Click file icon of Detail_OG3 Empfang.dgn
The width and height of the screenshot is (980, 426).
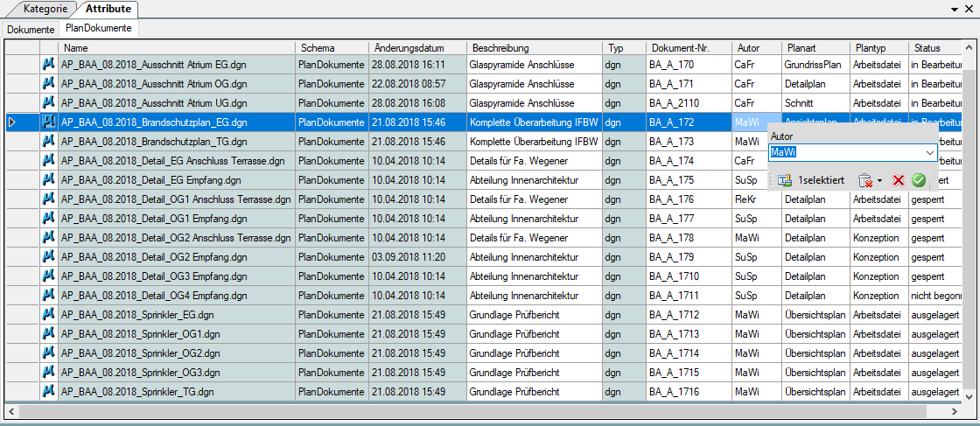click(x=49, y=276)
